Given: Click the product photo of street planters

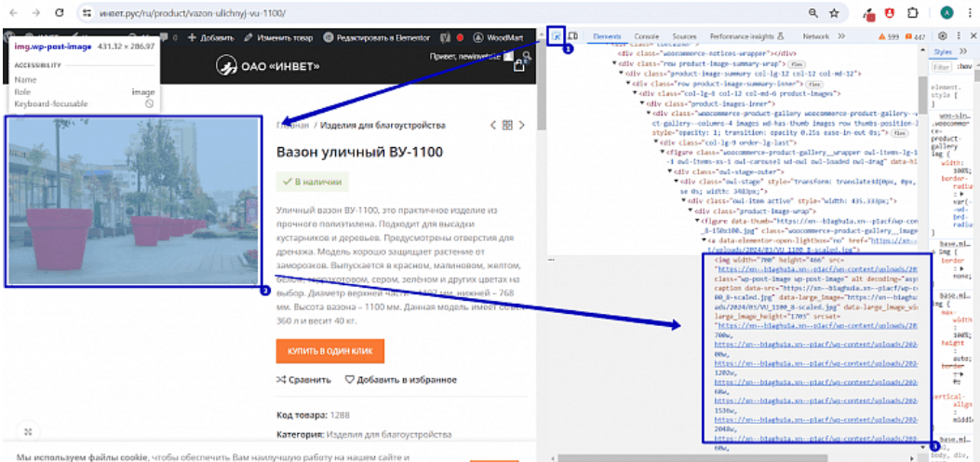Looking at the screenshot, I should click(x=132, y=201).
